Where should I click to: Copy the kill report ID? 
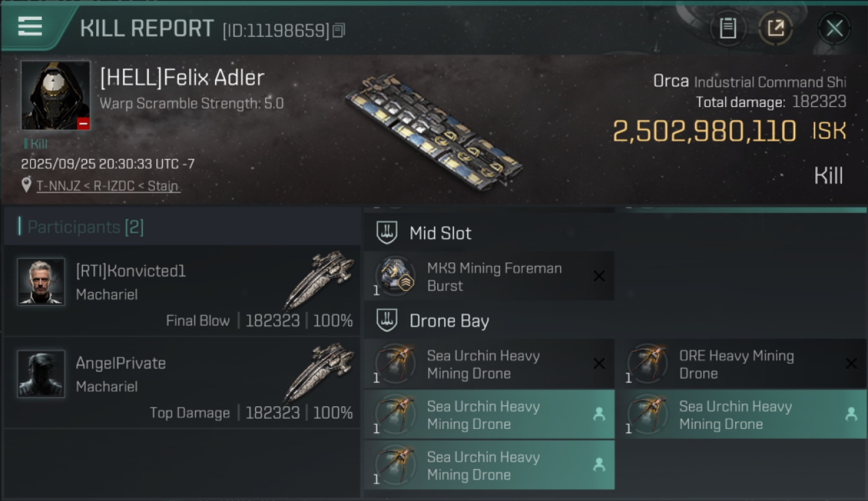tap(339, 30)
